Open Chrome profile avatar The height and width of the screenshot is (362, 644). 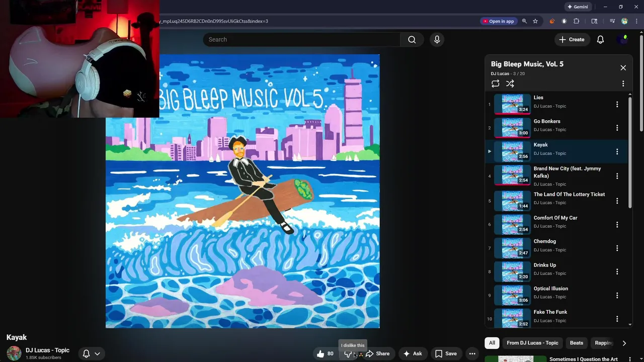[624, 21]
